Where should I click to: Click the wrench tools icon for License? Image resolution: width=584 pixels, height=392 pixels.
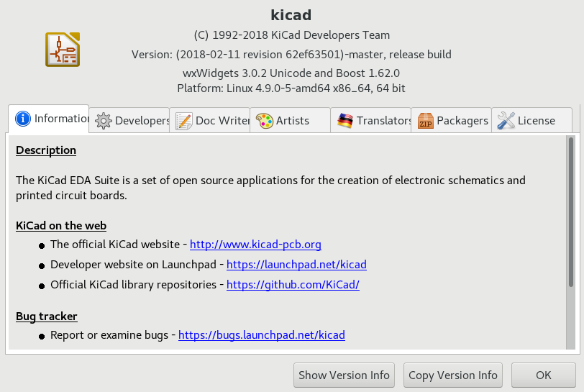(x=506, y=121)
